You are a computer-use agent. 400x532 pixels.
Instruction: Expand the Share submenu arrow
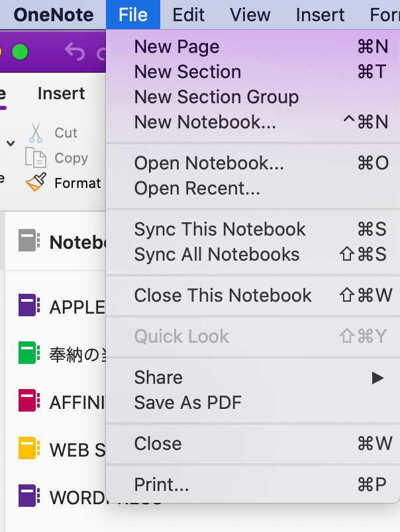[x=377, y=378]
